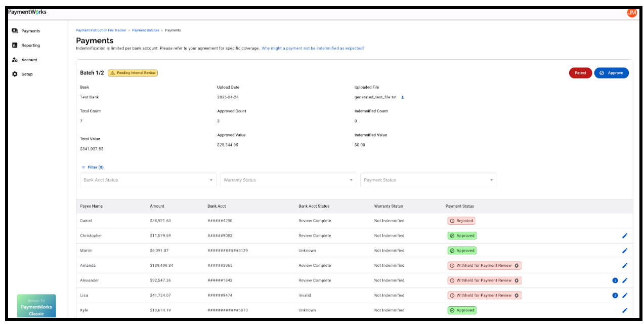Click the red Reject button

point(580,73)
